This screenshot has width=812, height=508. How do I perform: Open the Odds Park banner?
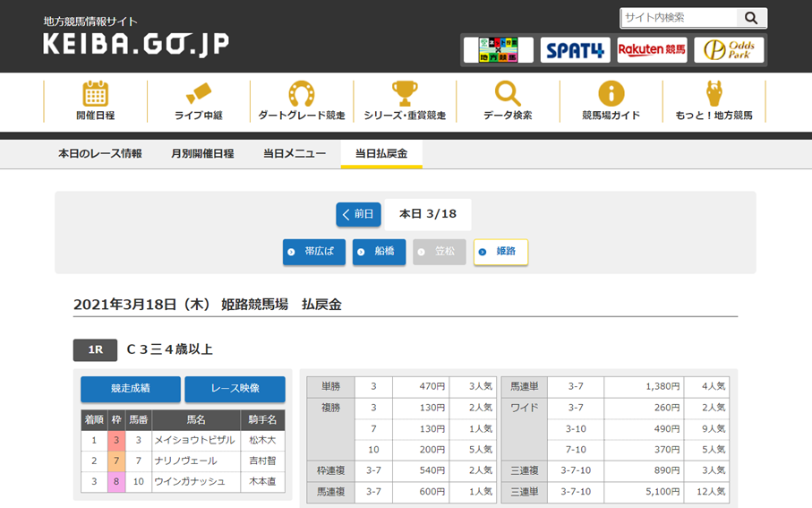click(729, 50)
